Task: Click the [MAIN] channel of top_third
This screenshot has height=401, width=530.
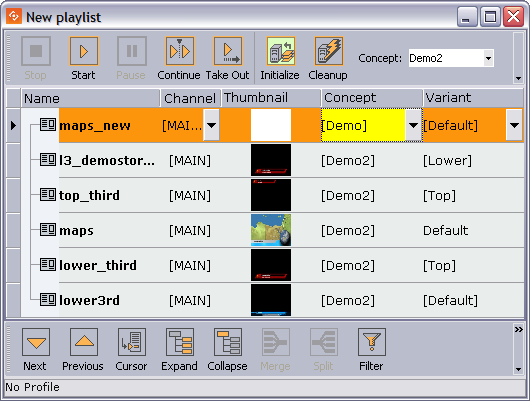Action: coord(190,195)
